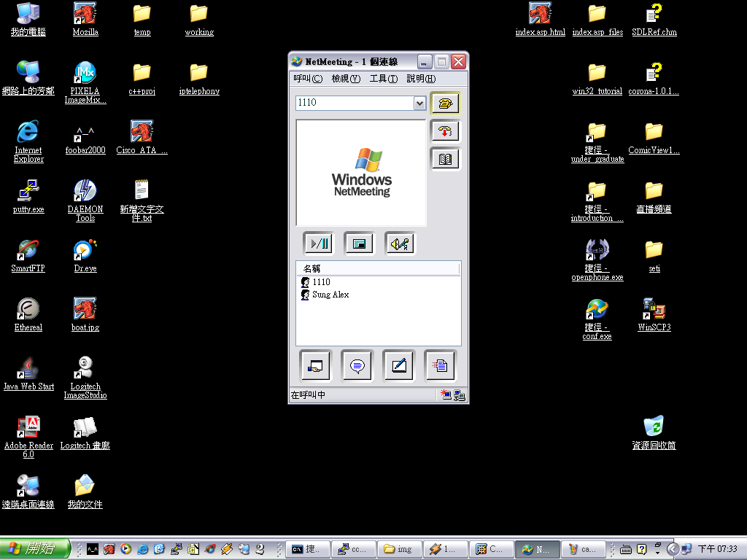
Task: Open the Adjust Audio Volume button
Action: pyautogui.click(x=400, y=244)
